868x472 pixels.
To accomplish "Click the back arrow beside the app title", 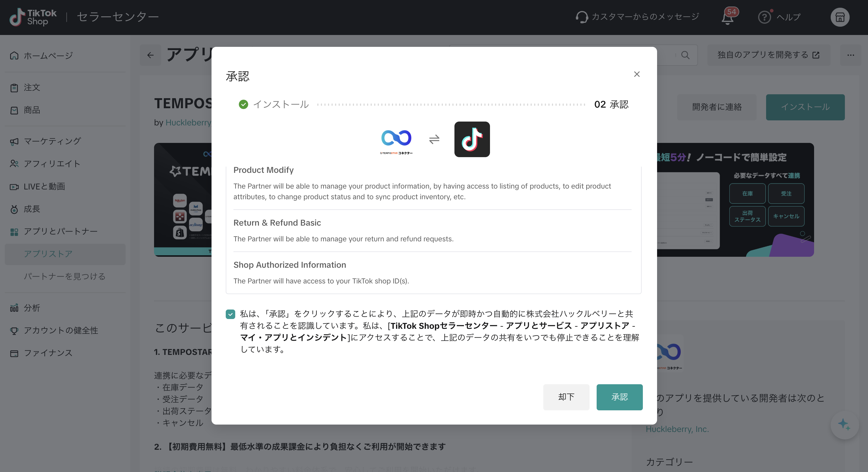I will click(x=150, y=55).
